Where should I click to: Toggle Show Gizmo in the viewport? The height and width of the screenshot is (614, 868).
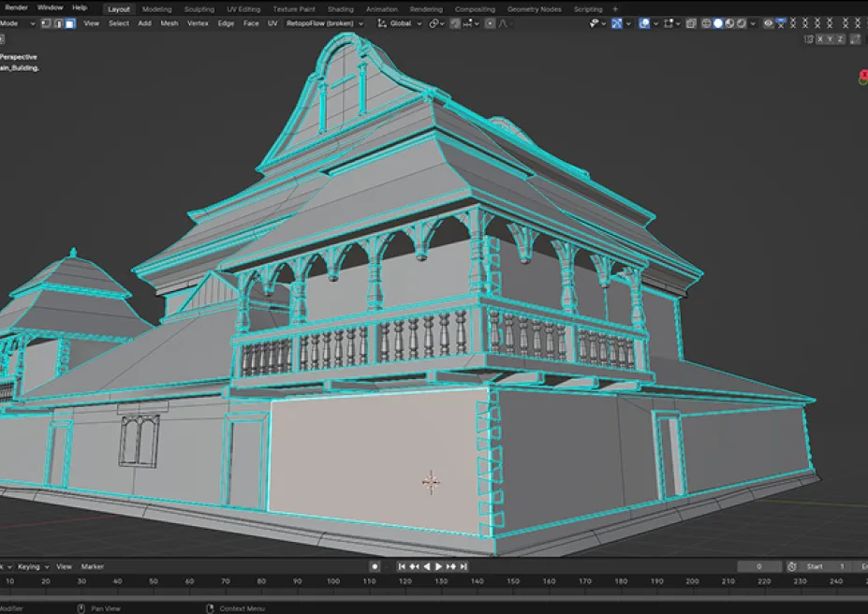616,23
